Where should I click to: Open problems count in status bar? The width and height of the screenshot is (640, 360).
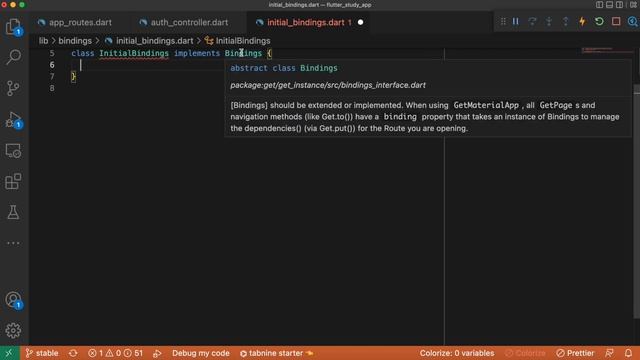click(116, 353)
